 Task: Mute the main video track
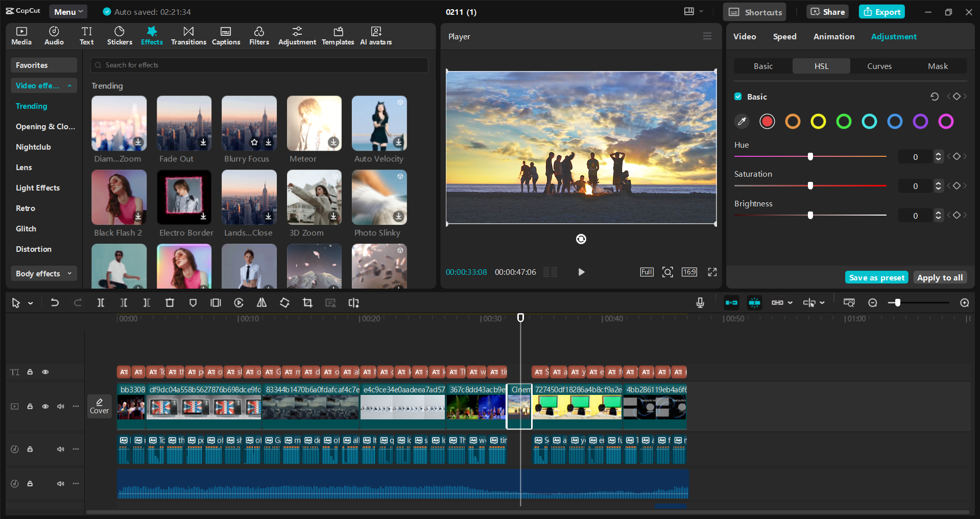pyautogui.click(x=61, y=407)
